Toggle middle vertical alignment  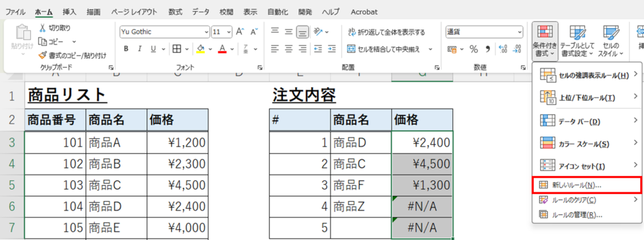coord(289,31)
